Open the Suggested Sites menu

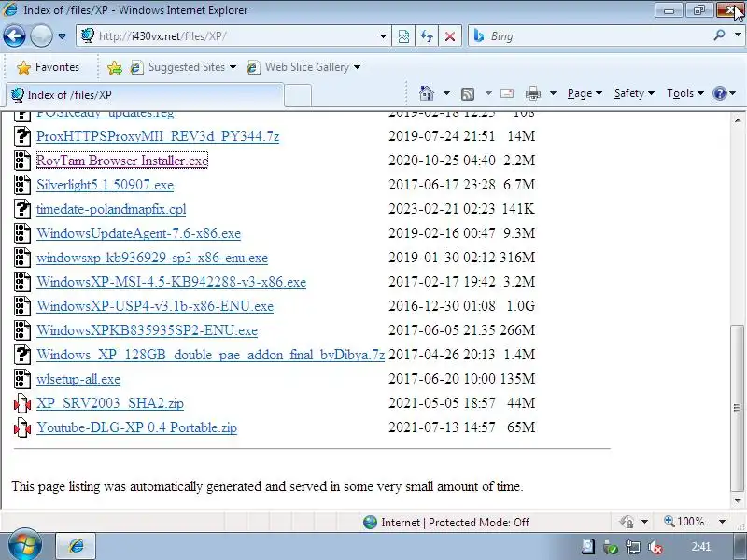point(183,67)
